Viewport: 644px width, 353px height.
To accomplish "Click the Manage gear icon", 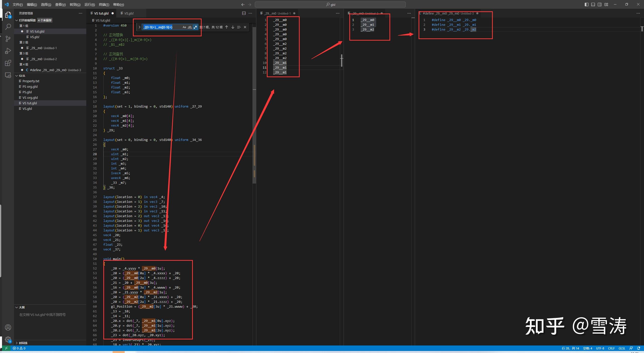I will click(x=8, y=339).
